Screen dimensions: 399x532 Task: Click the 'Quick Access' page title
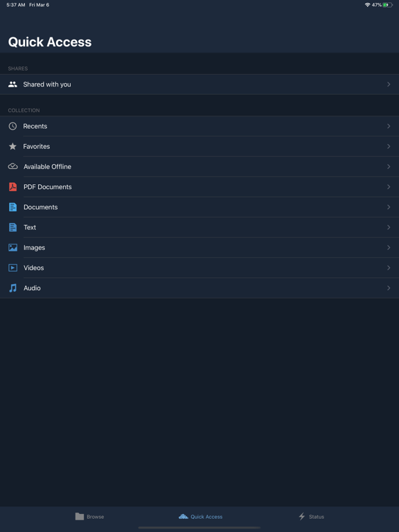50,42
